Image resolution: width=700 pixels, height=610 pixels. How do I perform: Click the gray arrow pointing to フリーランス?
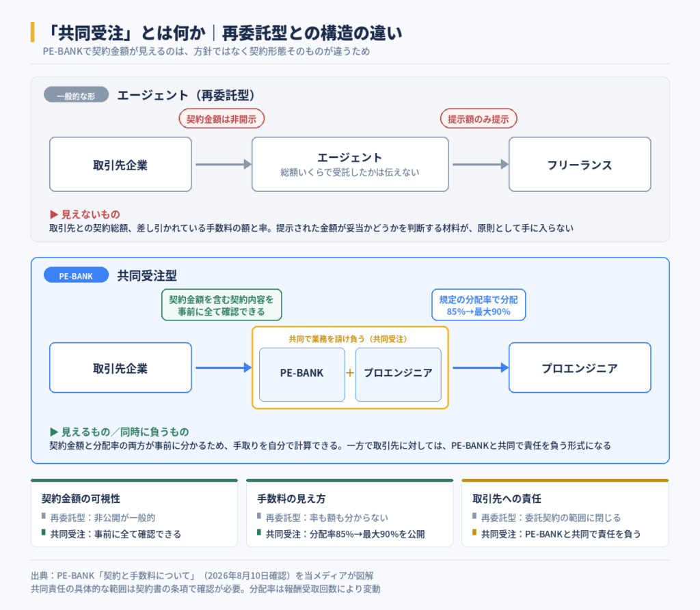pos(481,164)
